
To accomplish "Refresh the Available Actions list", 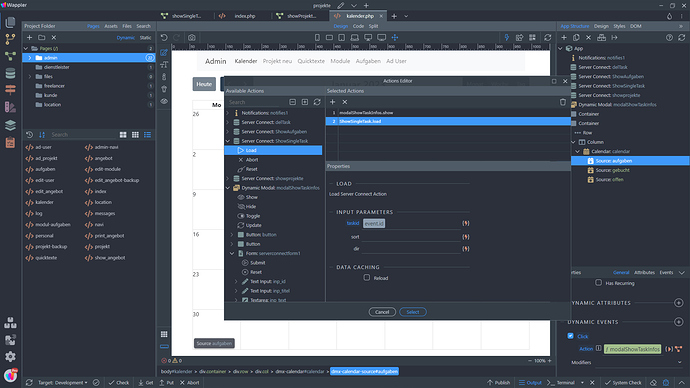I will point(317,102).
